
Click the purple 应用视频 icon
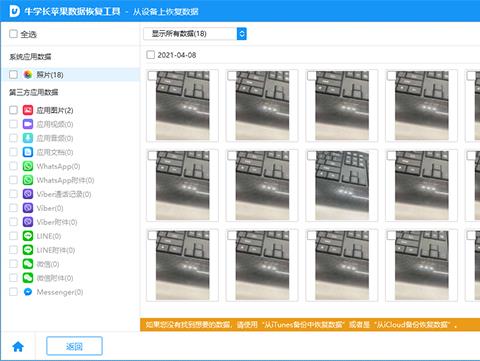pos(28,124)
